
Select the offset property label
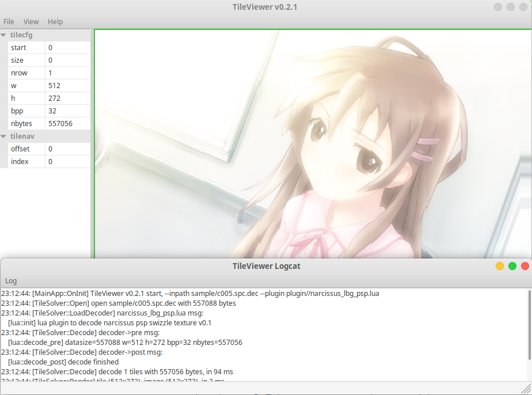coord(26,149)
